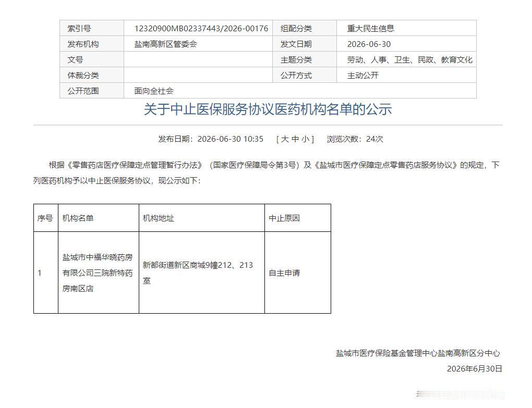532x408 pixels.
Task: Click the signature 盐城市医疗保险基金管理中心盐南高新区分中心
Action: 418,353
